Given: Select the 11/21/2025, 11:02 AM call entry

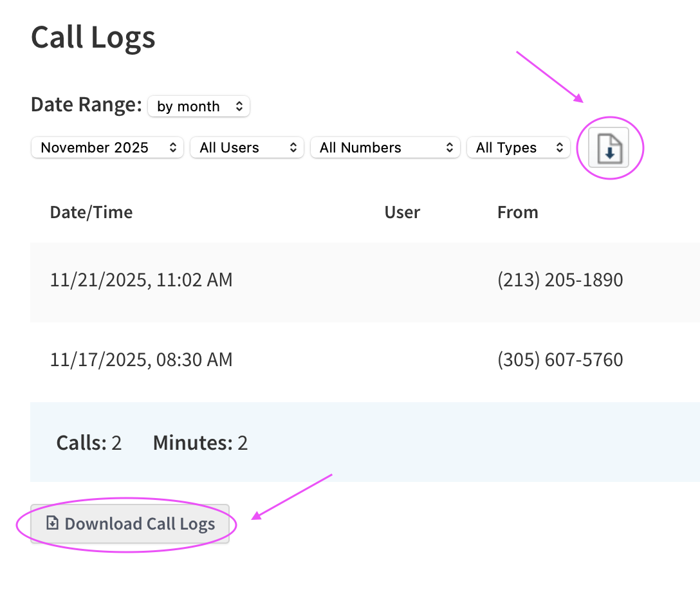Looking at the screenshot, I should click(141, 280).
